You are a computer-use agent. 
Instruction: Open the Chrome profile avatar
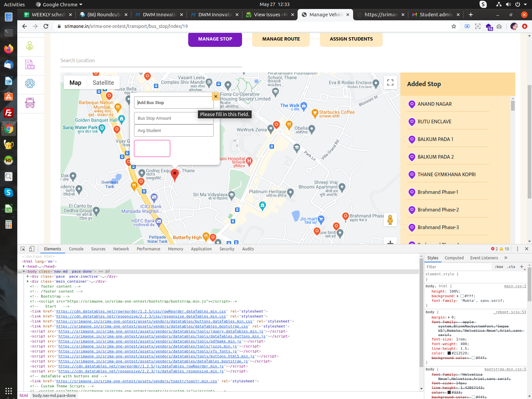pos(514,26)
